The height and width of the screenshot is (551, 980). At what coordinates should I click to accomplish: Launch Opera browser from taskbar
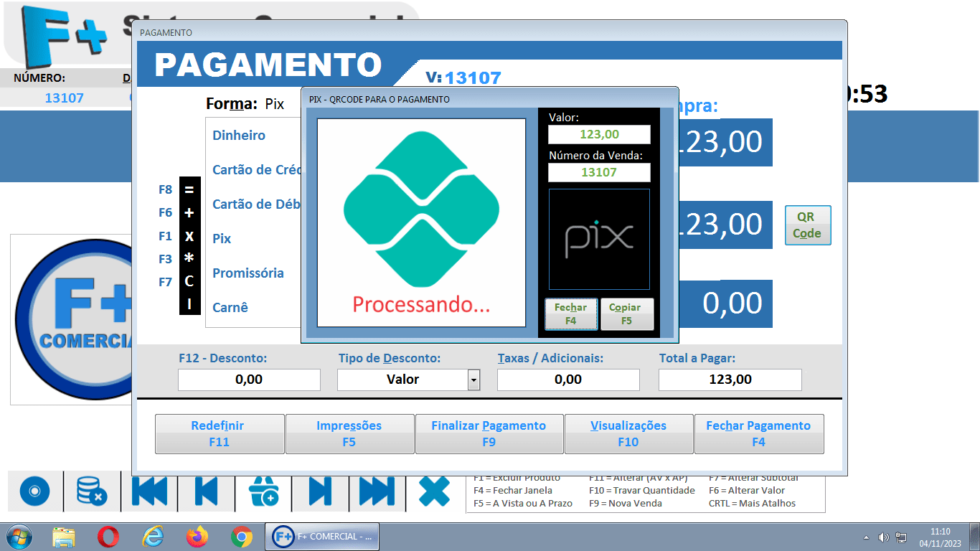pos(108,537)
